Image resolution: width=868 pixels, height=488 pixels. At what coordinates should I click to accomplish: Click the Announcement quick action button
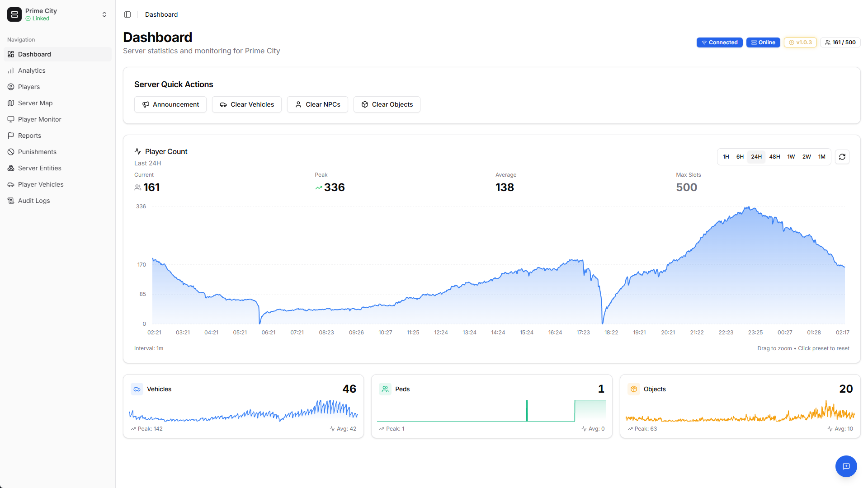point(170,104)
